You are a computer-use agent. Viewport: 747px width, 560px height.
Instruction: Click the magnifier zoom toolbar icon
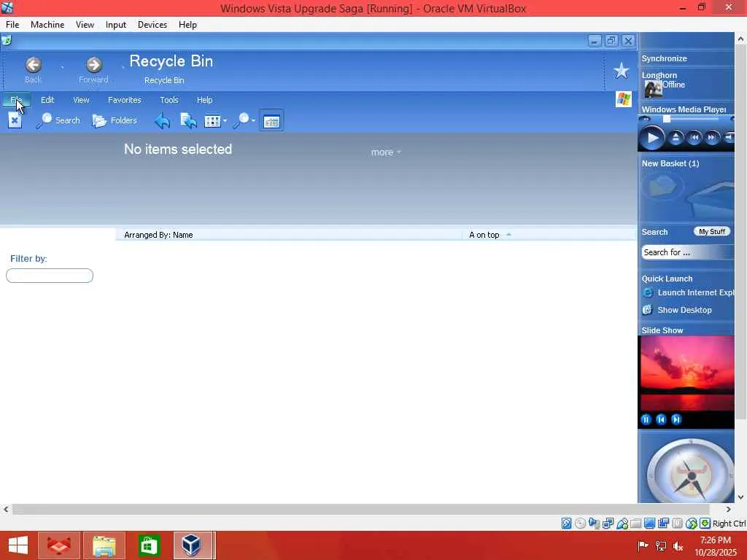(242, 121)
